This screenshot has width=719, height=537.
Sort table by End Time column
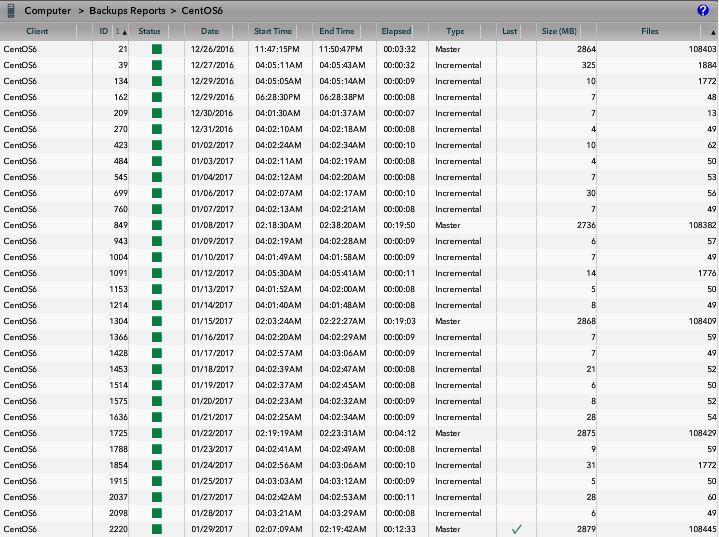point(337,31)
